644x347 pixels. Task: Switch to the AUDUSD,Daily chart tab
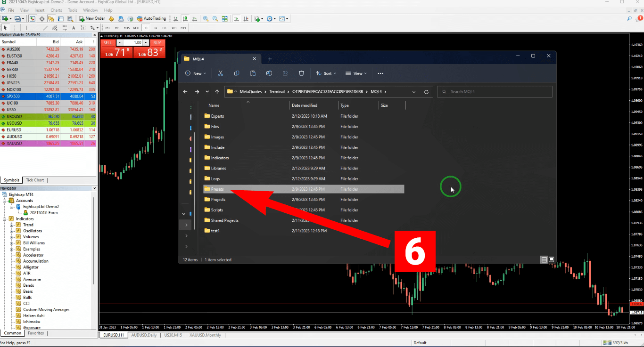point(145,335)
